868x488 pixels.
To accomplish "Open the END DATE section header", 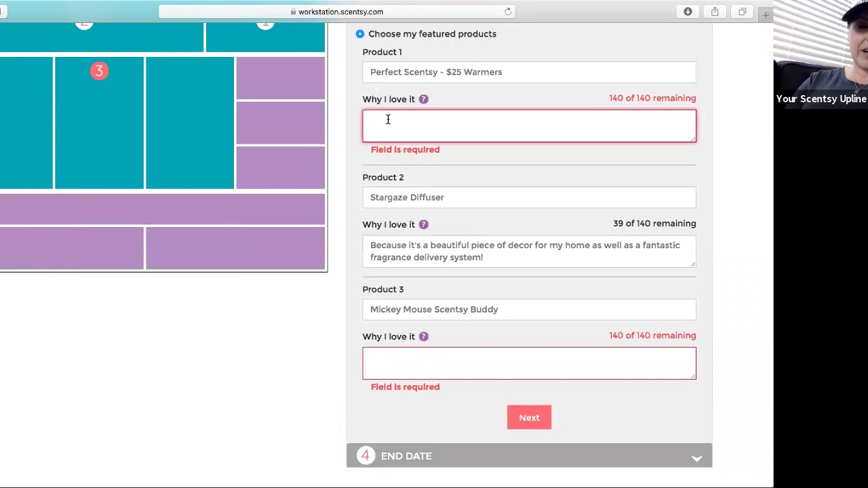I will (x=529, y=455).
